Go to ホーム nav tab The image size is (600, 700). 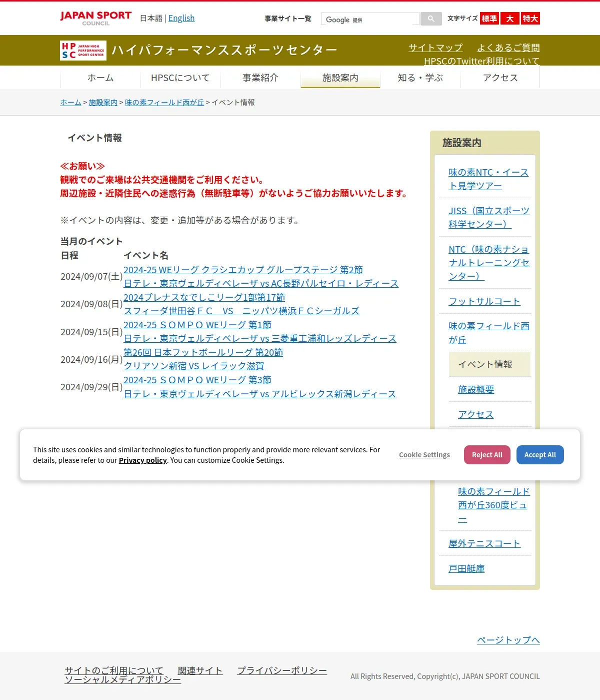[100, 78]
